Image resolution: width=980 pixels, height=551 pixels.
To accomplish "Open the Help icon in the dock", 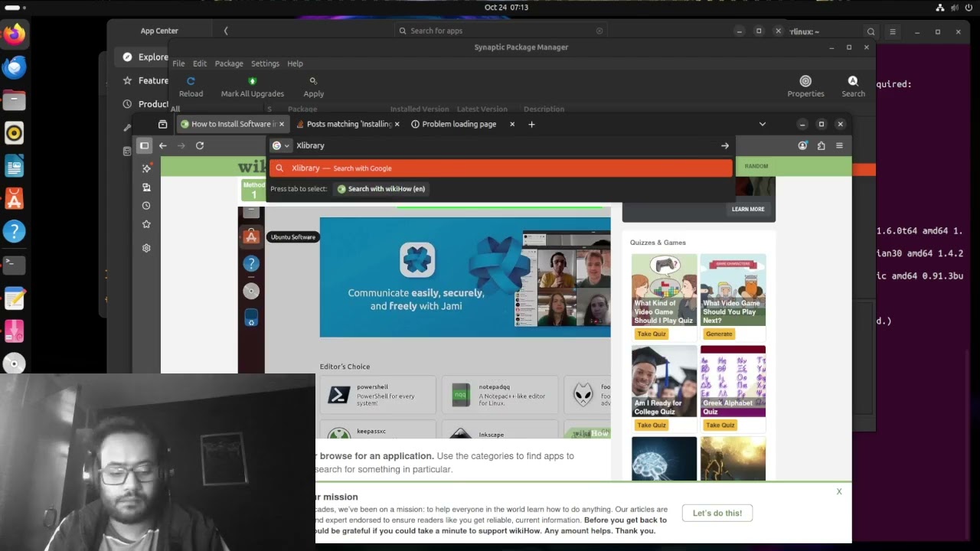I will [14, 232].
